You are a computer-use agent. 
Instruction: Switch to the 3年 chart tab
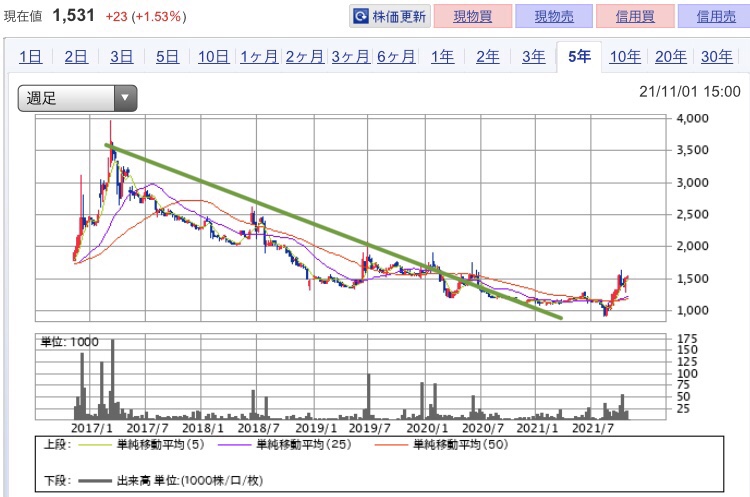click(533, 57)
